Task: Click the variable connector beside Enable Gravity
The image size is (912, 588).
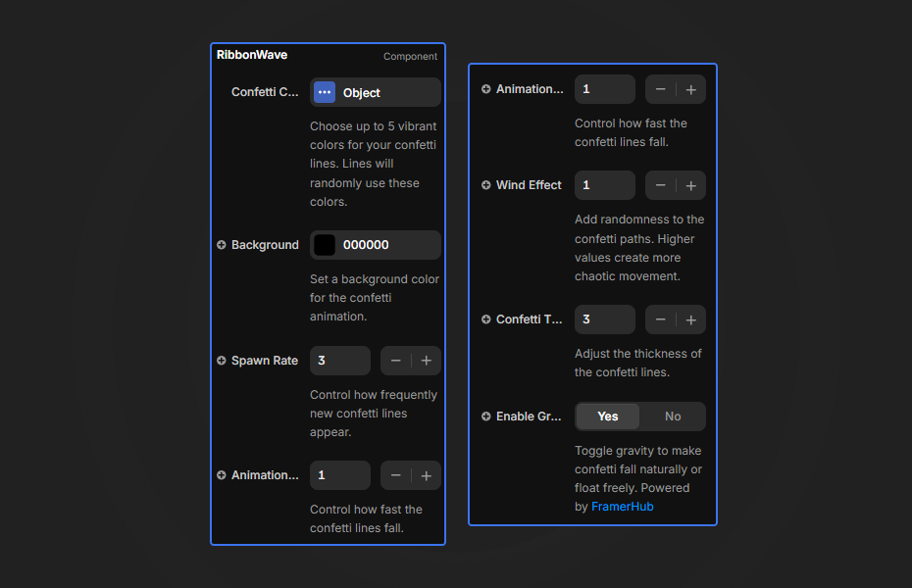Action: (x=484, y=416)
